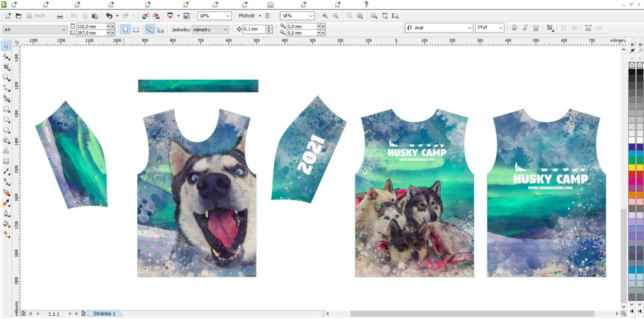The image size is (644, 319).
Task: Click the Export icon
Action: pyautogui.click(x=157, y=16)
